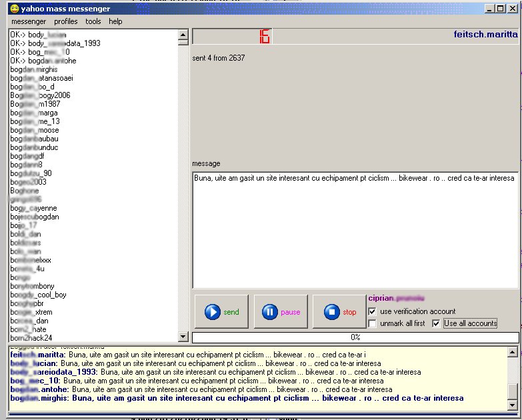
Task: Select the contact ending in data_1993
Action: point(55,43)
